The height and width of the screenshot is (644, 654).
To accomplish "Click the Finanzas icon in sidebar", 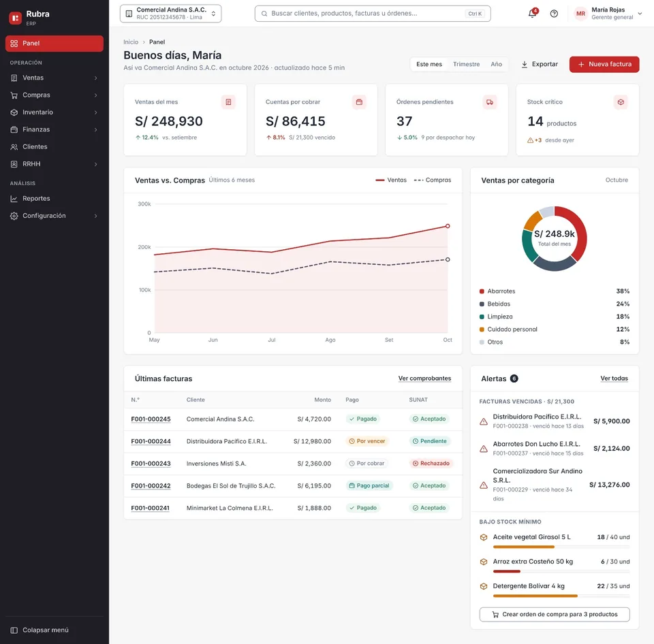I will (14, 129).
